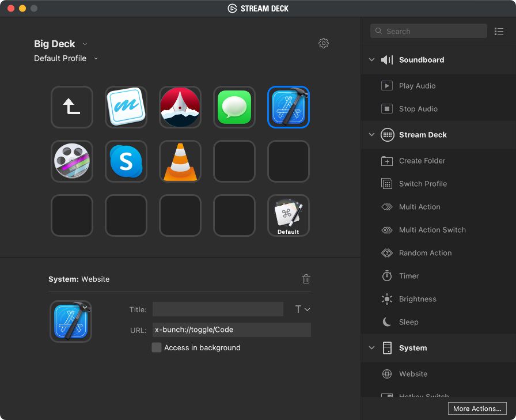Select empty key below the film reel key
This screenshot has height=420, width=516.
point(72,215)
